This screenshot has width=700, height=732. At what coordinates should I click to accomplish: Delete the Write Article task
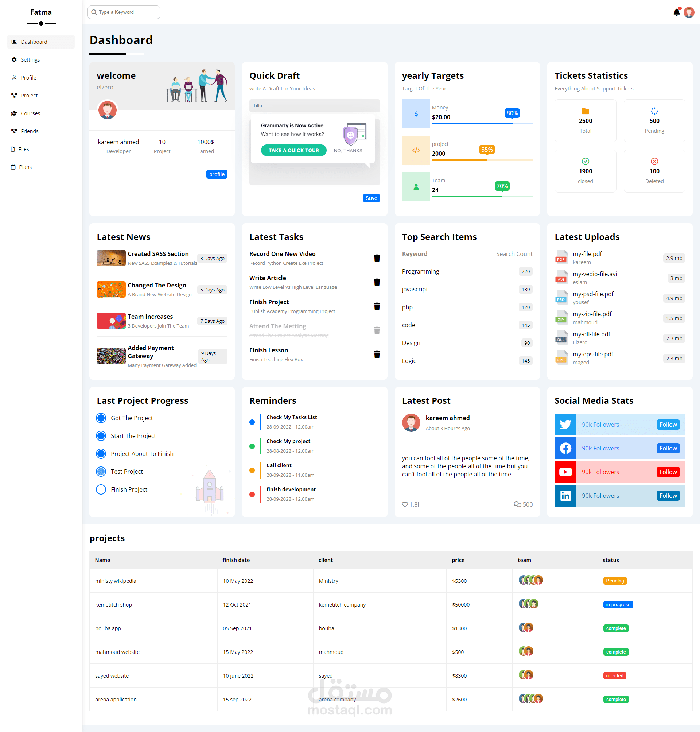[377, 282]
